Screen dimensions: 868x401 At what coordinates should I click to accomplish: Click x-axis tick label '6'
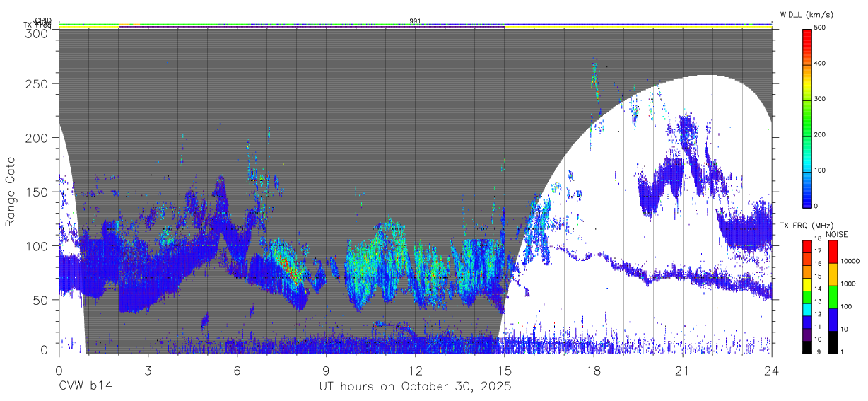237,371
